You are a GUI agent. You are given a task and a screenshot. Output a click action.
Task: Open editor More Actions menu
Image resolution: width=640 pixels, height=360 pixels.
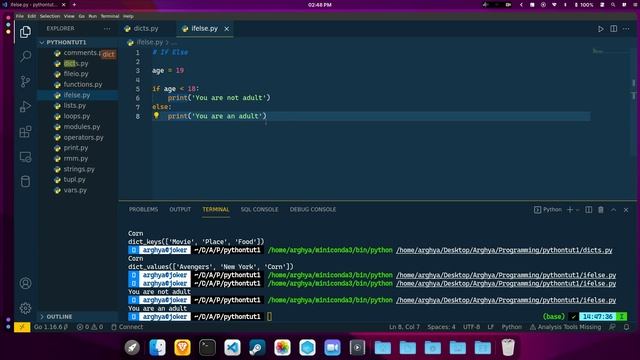point(626,29)
